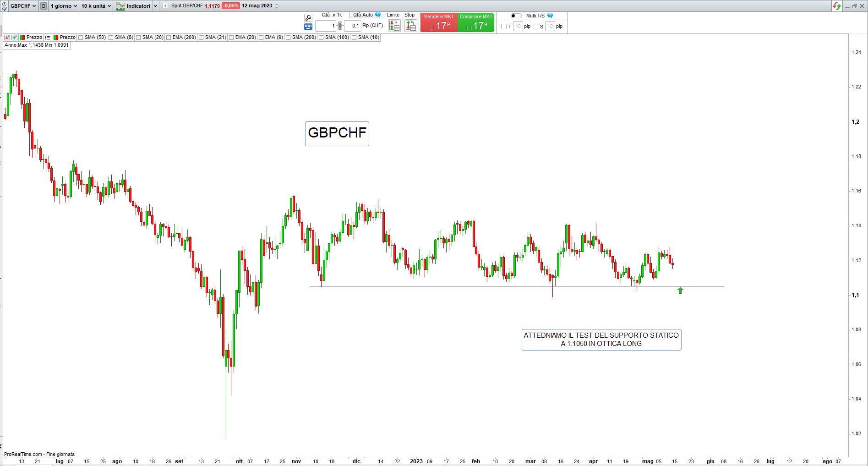Click the Comprare MKT buy button
The image size is (868, 466).
pyautogui.click(x=476, y=22)
